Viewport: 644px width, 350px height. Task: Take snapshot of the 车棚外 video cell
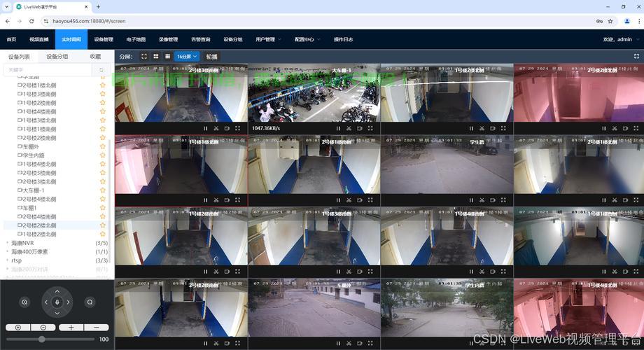[x=349, y=343]
